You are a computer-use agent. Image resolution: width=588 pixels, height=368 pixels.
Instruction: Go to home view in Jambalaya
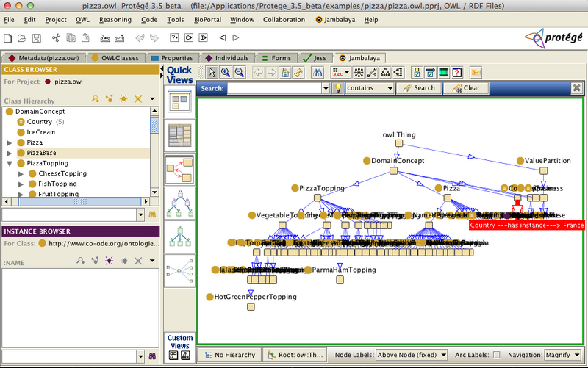[x=285, y=72]
